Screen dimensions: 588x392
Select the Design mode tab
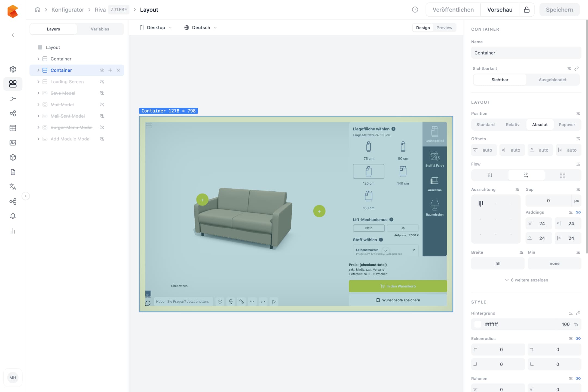(423, 27)
